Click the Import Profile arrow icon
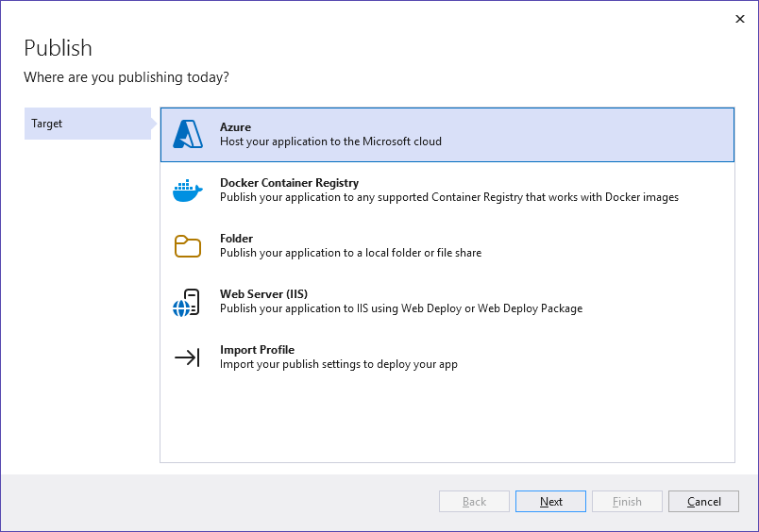This screenshot has width=759, height=532. 187,357
